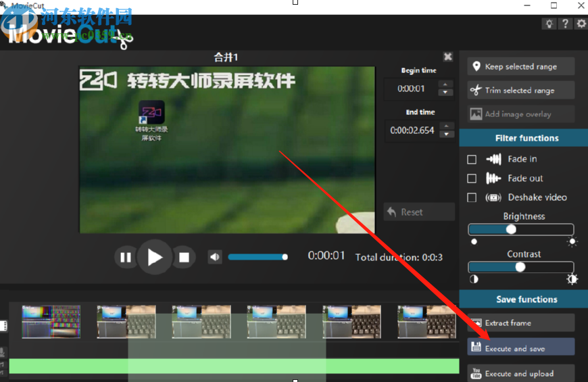The height and width of the screenshot is (382, 588).
Task: Increase Begin time with up arrow
Action: click(x=445, y=84)
